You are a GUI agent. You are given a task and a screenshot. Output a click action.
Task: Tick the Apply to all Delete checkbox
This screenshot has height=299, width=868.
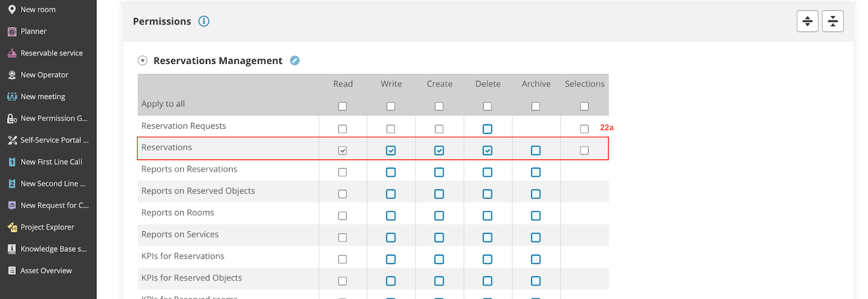487,106
